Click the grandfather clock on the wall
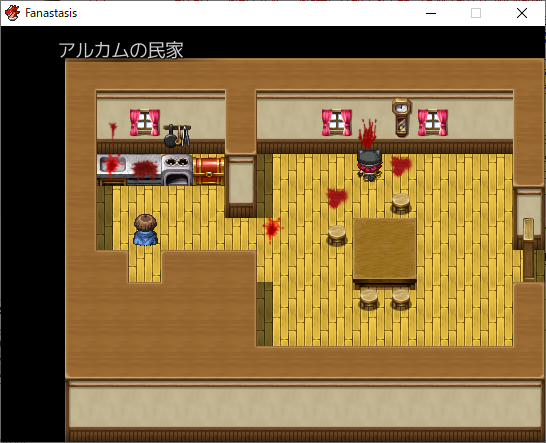The image size is (546, 443). click(x=401, y=117)
